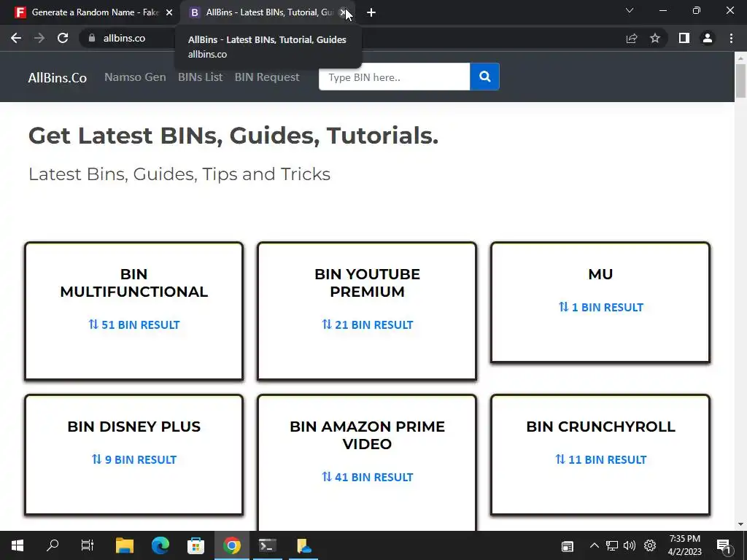
Task: Open the yellow file app on taskbar
Action: coord(303,545)
